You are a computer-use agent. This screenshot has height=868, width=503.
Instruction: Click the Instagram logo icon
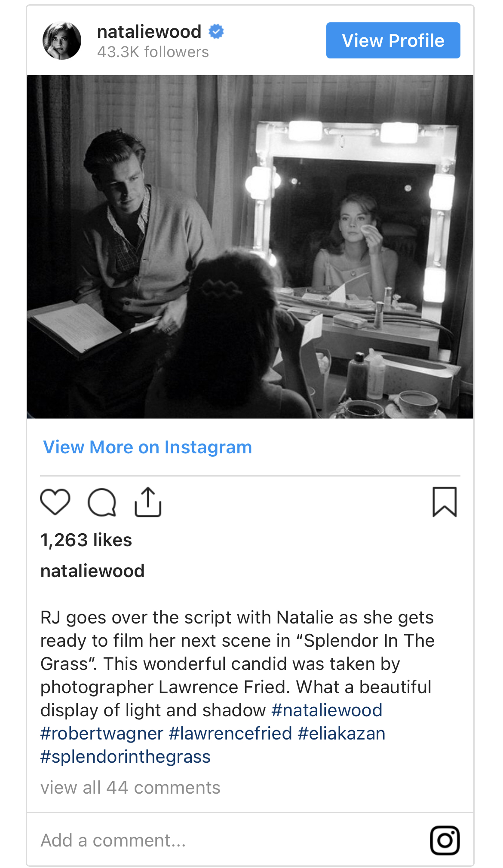coord(445,840)
